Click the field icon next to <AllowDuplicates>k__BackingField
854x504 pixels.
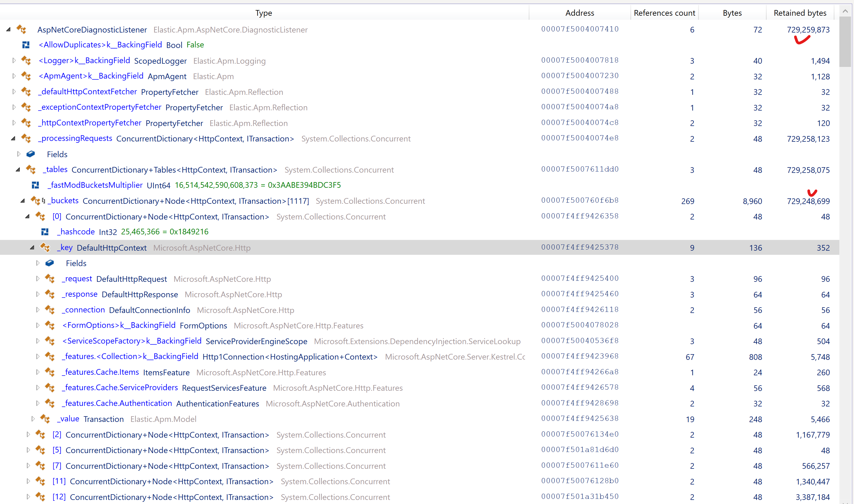25,44
